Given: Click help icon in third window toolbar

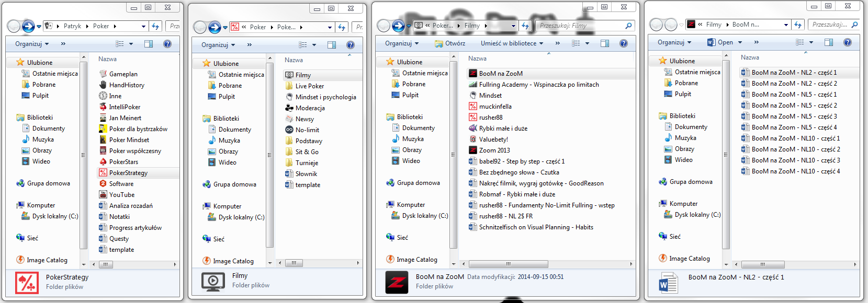Looking at the screenshot, I should pos(624,43).
